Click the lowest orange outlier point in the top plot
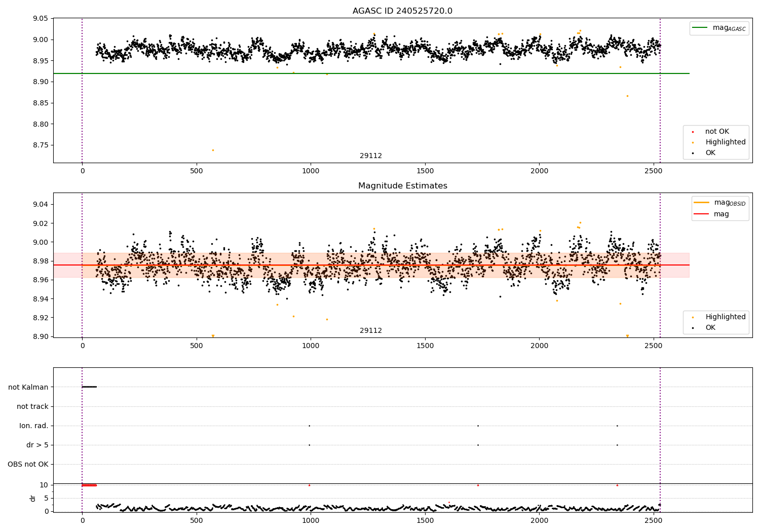 [x=213, y=150]
